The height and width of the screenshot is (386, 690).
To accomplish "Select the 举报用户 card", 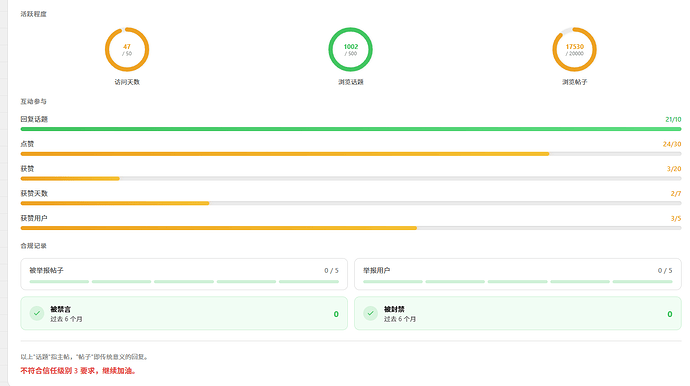I will 518,274.
